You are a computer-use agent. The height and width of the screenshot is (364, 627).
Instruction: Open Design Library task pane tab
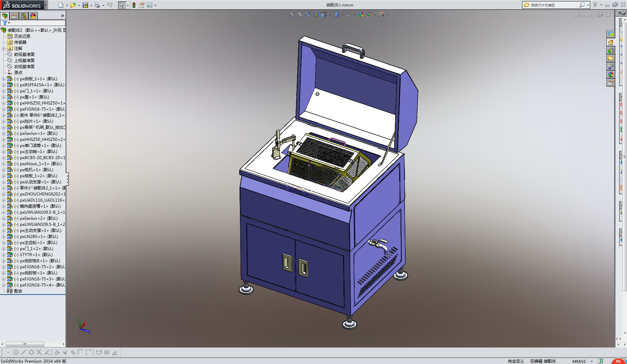(610, 50)
